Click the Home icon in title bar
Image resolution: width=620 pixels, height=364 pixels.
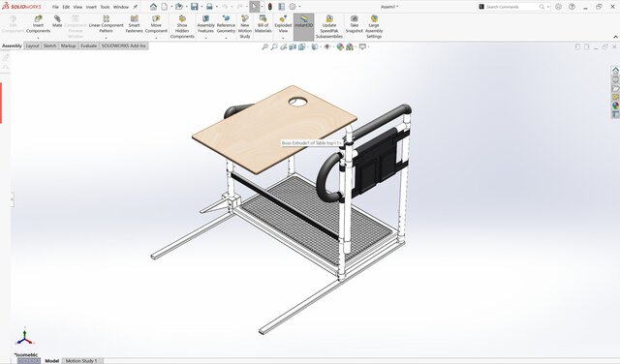(153, 7)
